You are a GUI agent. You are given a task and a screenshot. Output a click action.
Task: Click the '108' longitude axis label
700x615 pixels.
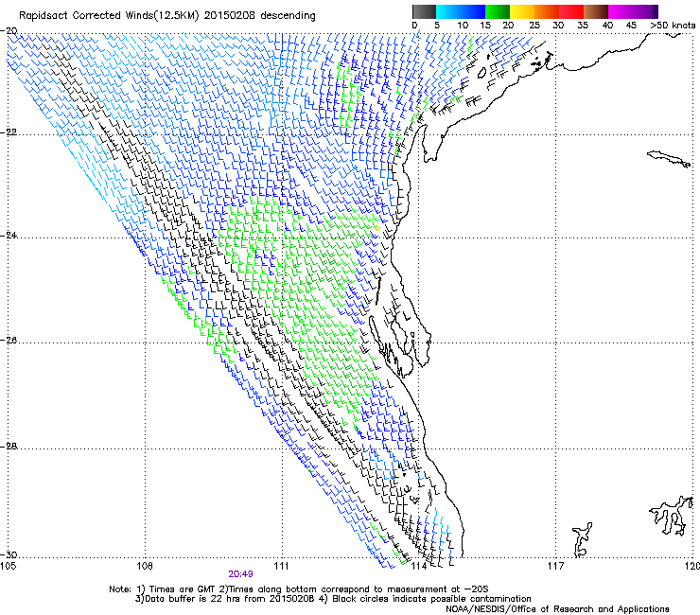click(145, 567)
